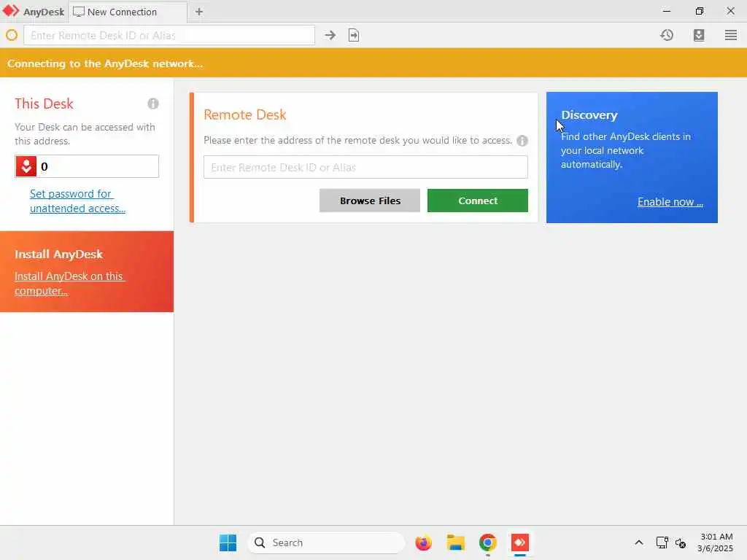Open the hamburger main menu
Screen dimensions: 747x560
(x=731, y=35)
